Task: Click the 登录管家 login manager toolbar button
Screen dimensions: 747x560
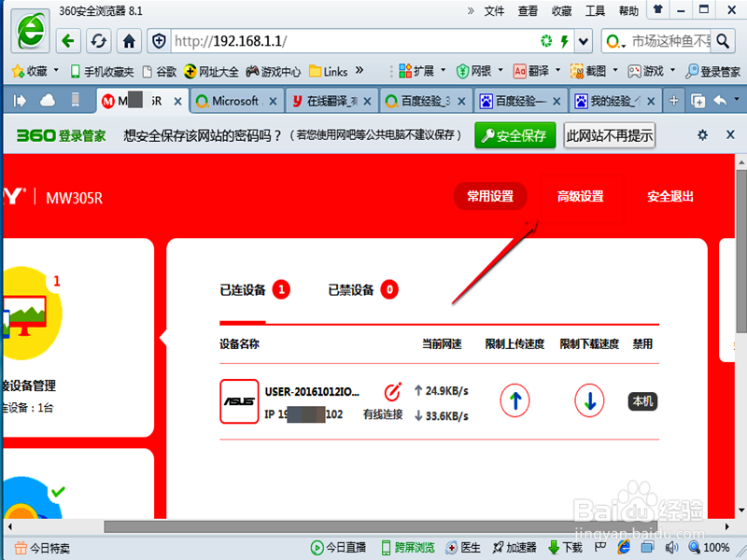Action: [x=712, y=72]
